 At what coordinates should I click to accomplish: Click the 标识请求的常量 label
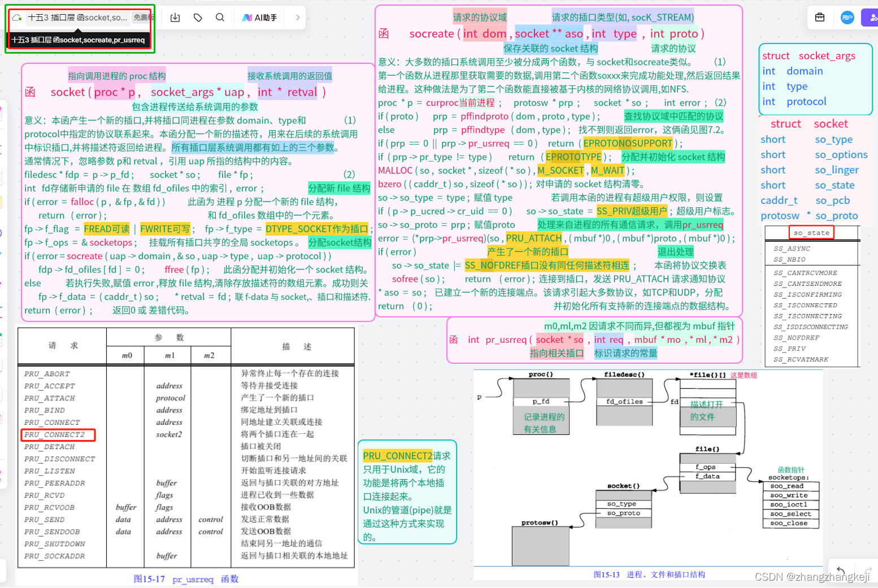click(625, 353)
